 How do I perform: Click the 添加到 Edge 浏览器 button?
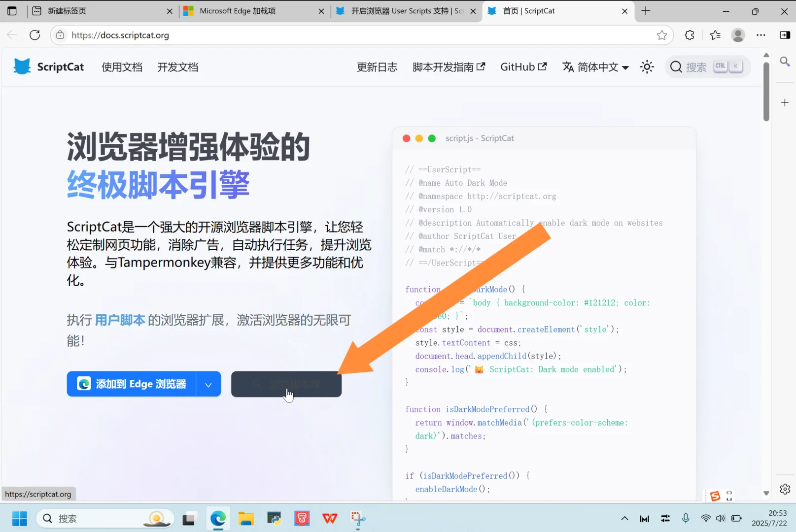click(x=133, y=384)
